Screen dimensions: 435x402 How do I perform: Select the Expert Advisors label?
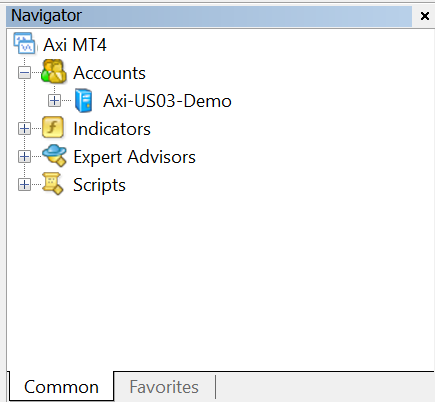click(134, 157)
